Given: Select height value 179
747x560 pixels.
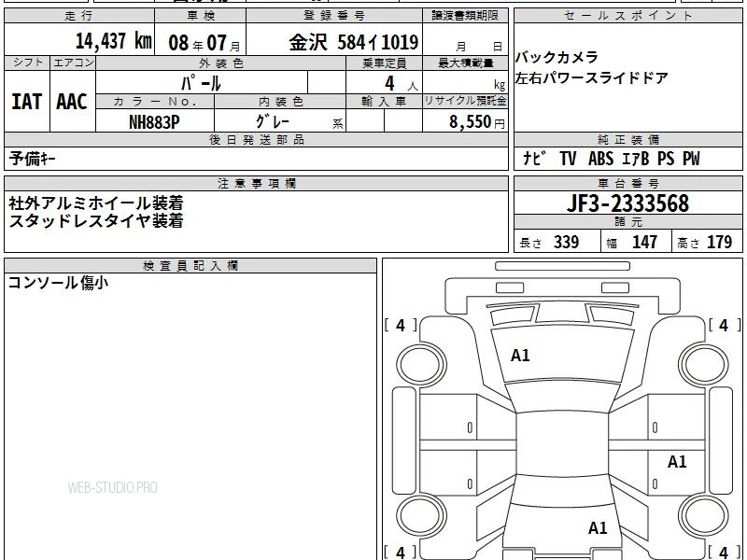Looking at the screenshot, I should click(719, 242).
